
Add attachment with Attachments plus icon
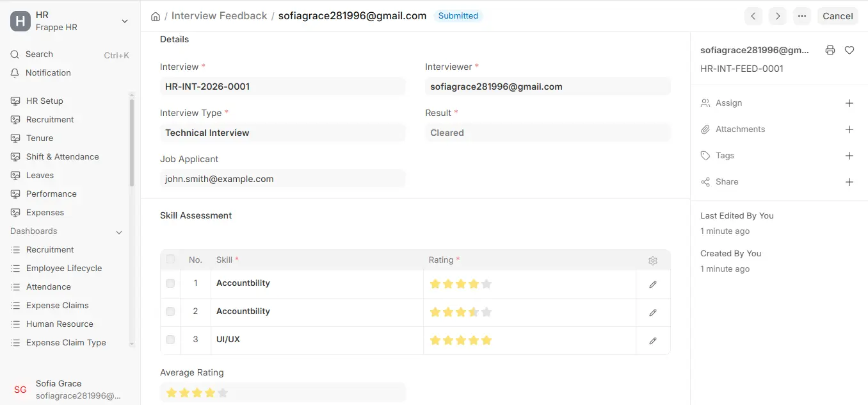tap(849, 129)
